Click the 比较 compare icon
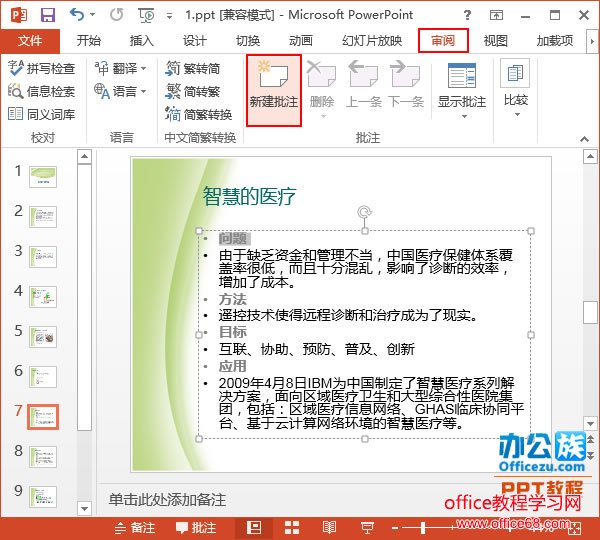The width and height of the screenshot is (600, 540). coord(515,73)
